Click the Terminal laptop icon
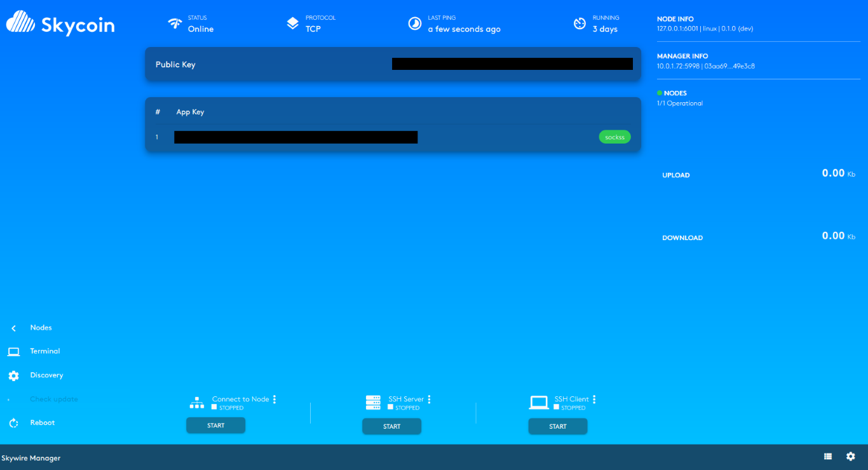Image resolution: width=868 pixels, height=470 pixels. [13, 352]
